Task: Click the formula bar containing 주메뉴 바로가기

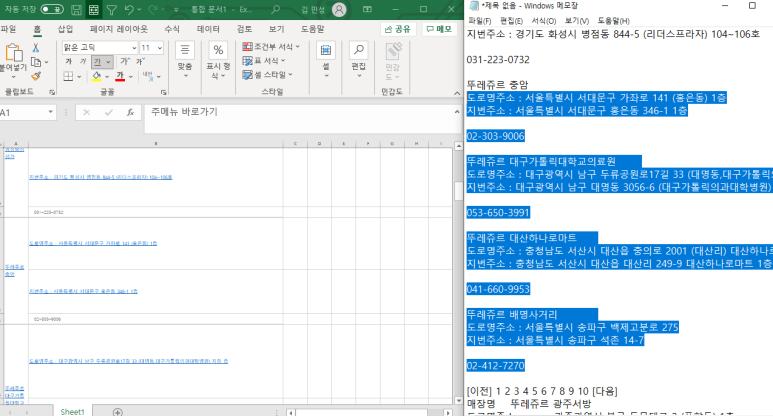Action: click(299, 118)
